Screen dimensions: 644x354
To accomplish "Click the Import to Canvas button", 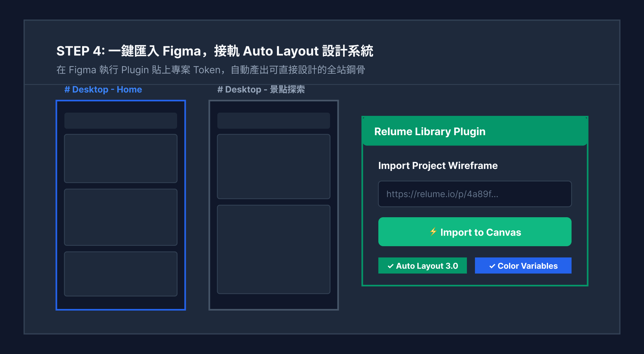I will [x=475, y=232].
